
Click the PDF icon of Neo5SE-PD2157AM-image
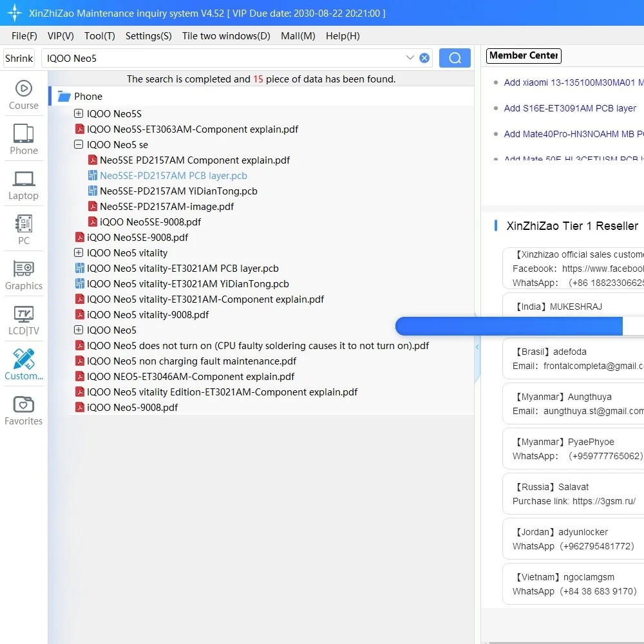[93, 206]
